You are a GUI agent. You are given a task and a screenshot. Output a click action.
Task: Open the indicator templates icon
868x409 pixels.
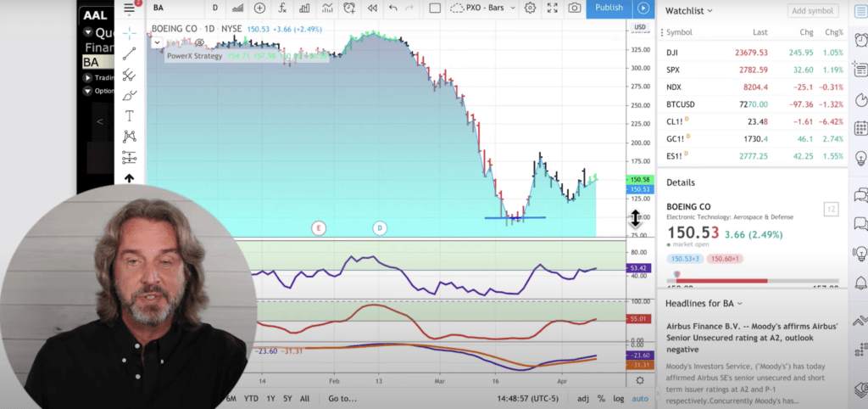(327, 8)
